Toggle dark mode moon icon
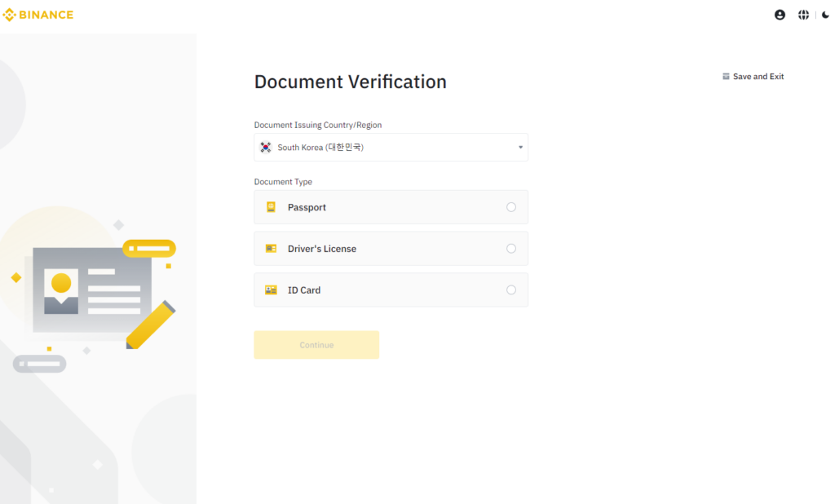Viewport: 835px width, 504px height. pyautogui.click(x=825, y=15)
